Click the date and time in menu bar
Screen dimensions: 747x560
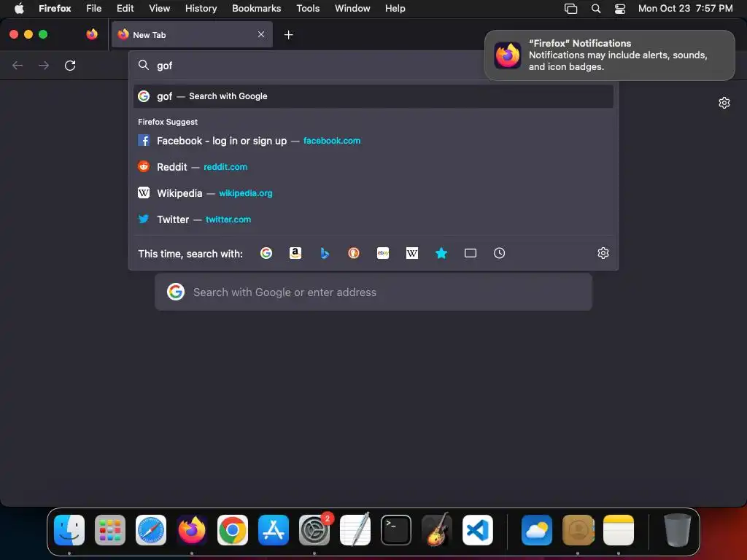[x=685, y=9]
